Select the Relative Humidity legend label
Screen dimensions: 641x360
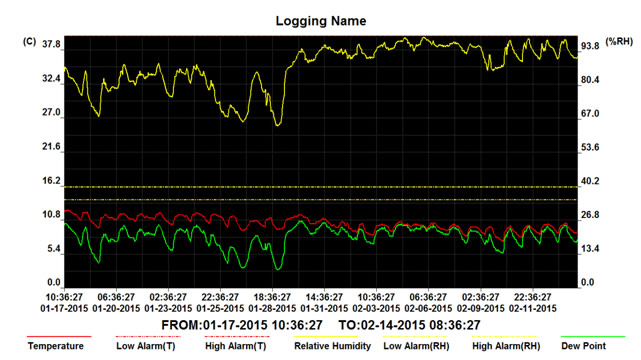(x=332, y=346)
